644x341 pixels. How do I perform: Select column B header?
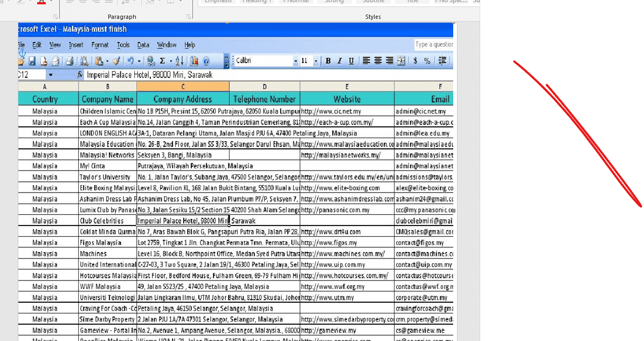108,86
